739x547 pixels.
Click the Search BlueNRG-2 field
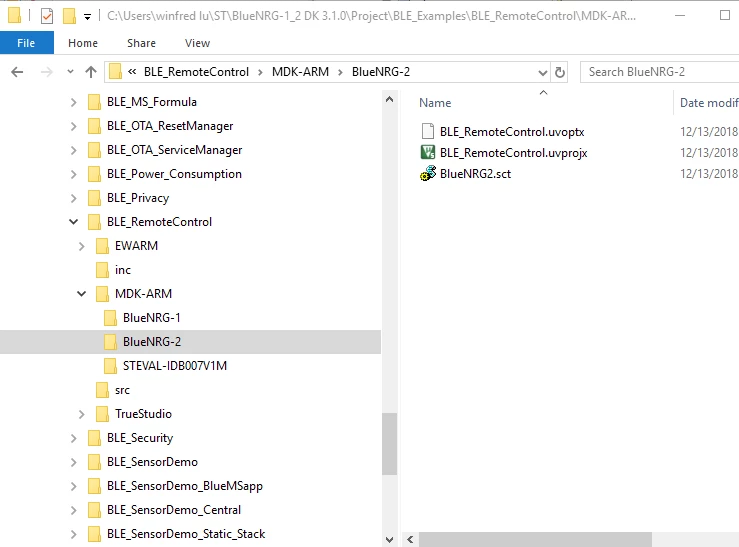[x=659, y=72]
